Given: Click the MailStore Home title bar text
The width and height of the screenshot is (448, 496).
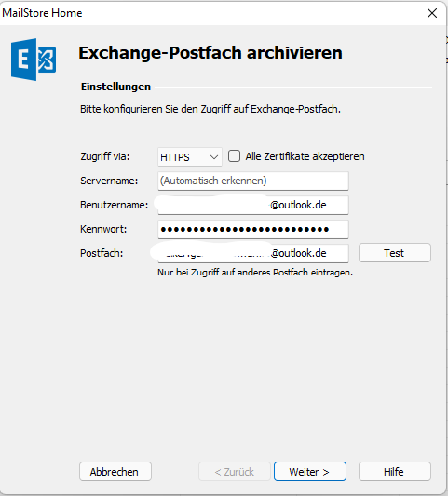Looking at the screenshot, I should pos(42,13).
